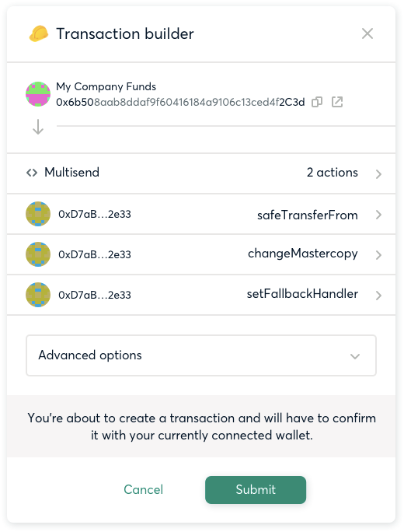Click the Multisend code brackets icon
Image resolution: width=404 pixels, height=532 pixels.
tap(32, 173)
